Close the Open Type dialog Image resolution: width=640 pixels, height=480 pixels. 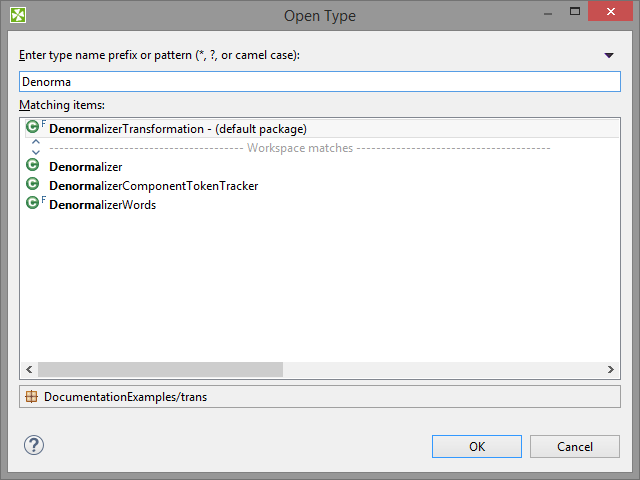pos(611,14)
